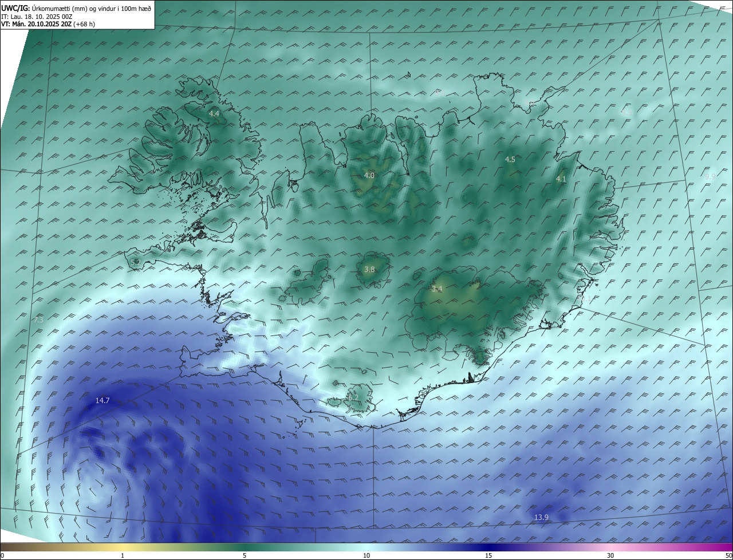
Task: Click the 4.4 value over the Westfjords
Action: [214, 114]
